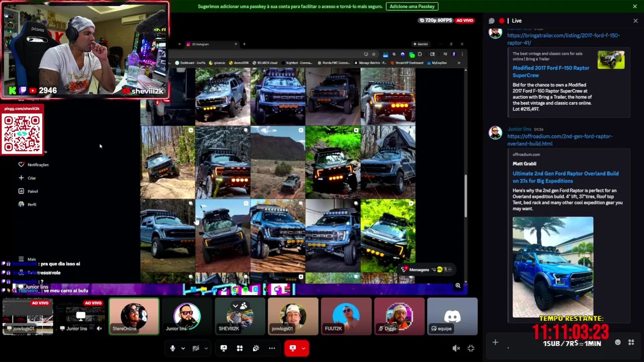The image size is (644, 362).
Task: Open microphone options dropdown arrow
Action: tap(183, 348)
